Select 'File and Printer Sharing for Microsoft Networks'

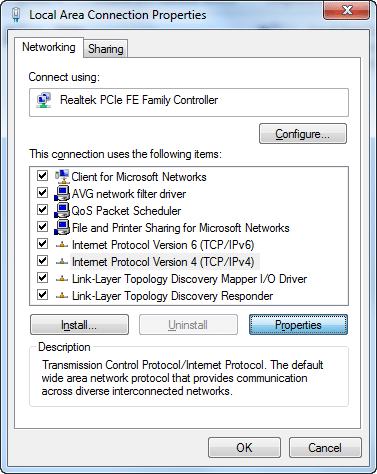pos(181,228)
